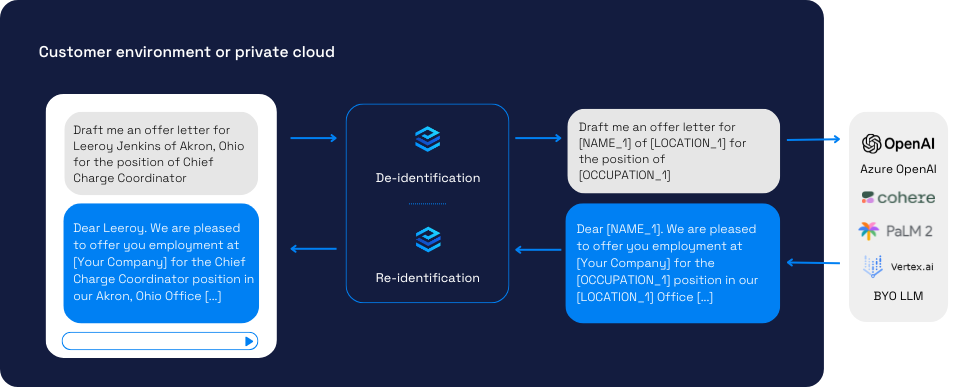
Task: Select the Azure OpenAI label
Action: tap(898, 169)
